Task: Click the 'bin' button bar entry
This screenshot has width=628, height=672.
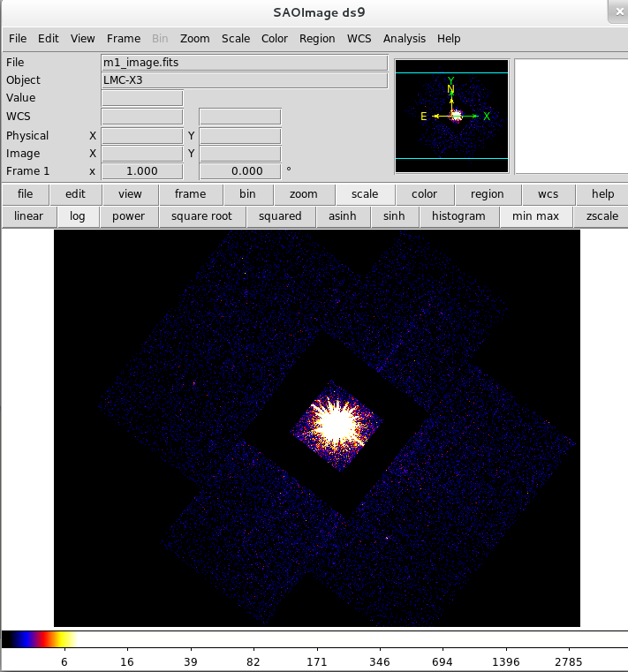Action: tap(247, 194)
